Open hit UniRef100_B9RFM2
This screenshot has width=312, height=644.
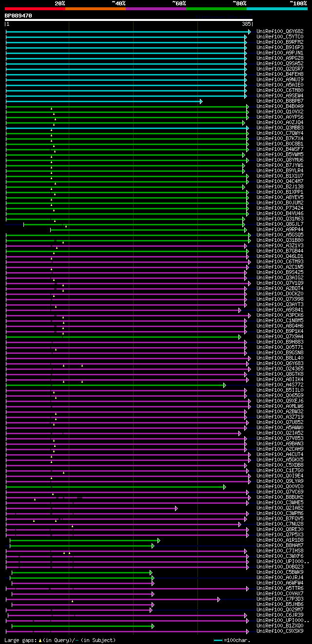280,42
